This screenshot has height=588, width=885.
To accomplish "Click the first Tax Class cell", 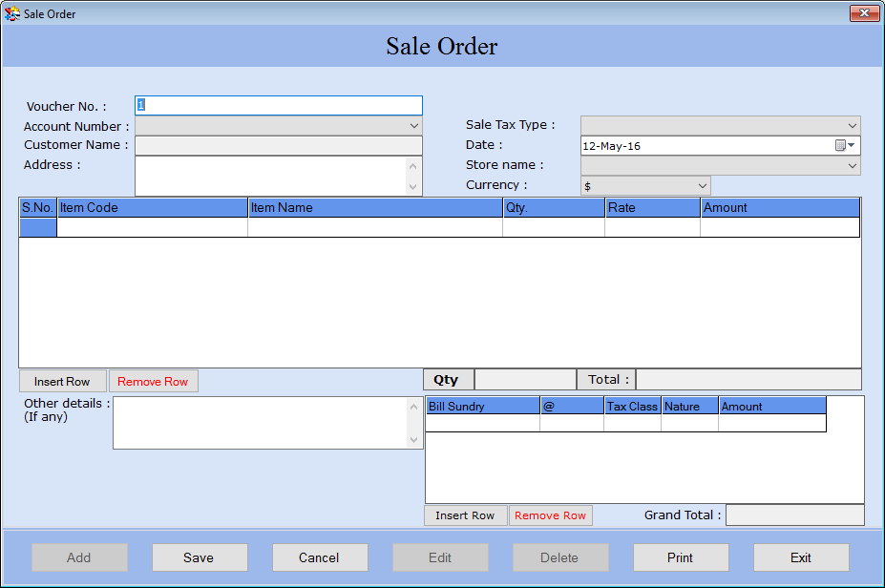I will [x=633, y=423].
